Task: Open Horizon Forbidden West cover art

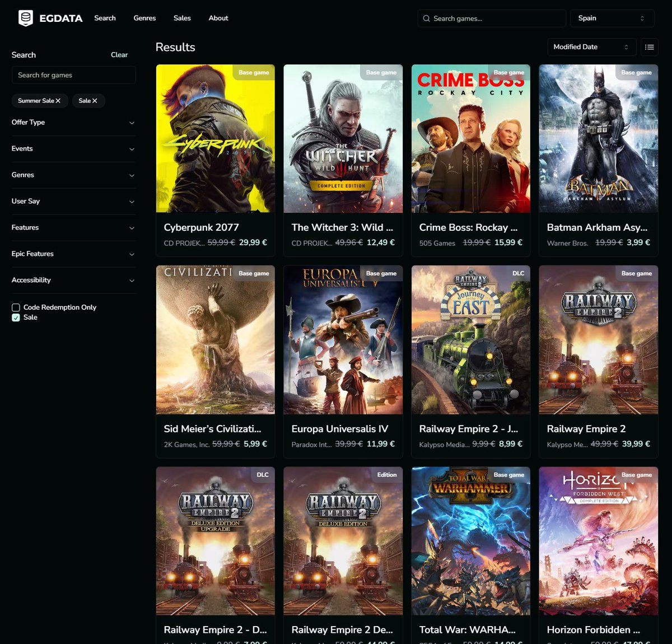Action: (x=599, y=541)
